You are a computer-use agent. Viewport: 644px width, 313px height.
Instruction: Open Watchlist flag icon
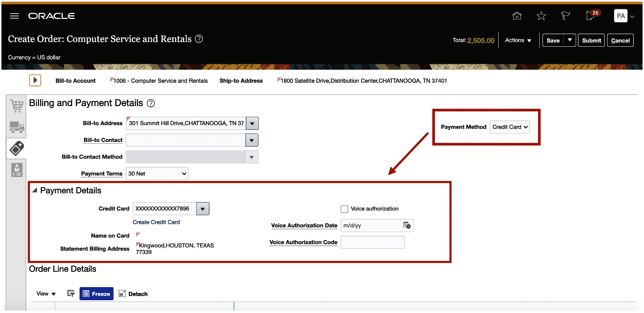point(566,16)
